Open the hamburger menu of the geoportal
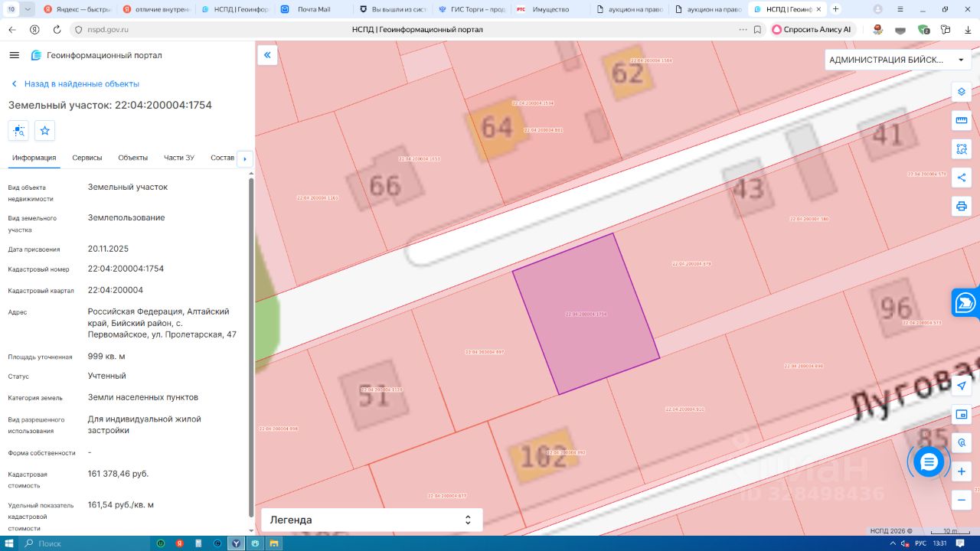The width and height of the screenshot is (980, 551). (15, 55)
